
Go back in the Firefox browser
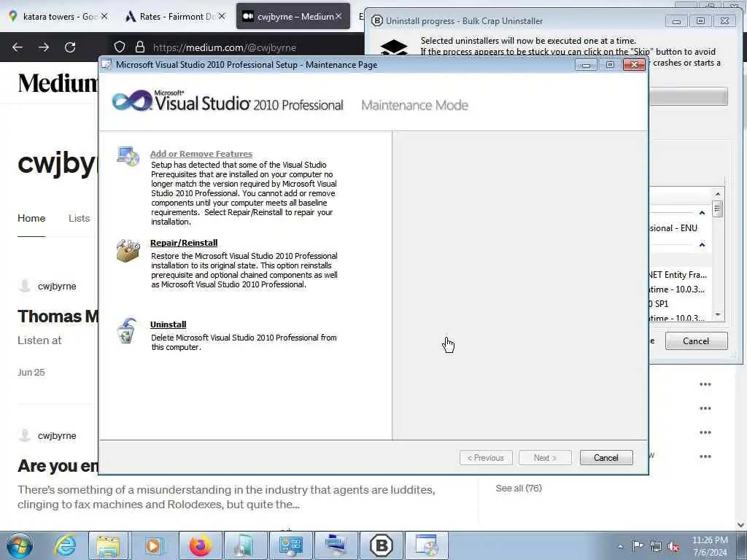point(18,47)
